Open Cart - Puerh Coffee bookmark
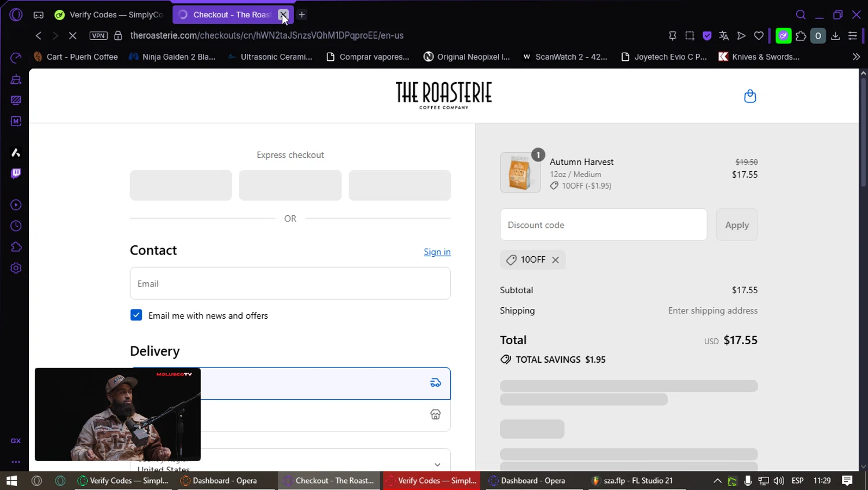The image size is (868, 490). pyautogui.click(x=76, y=57)
